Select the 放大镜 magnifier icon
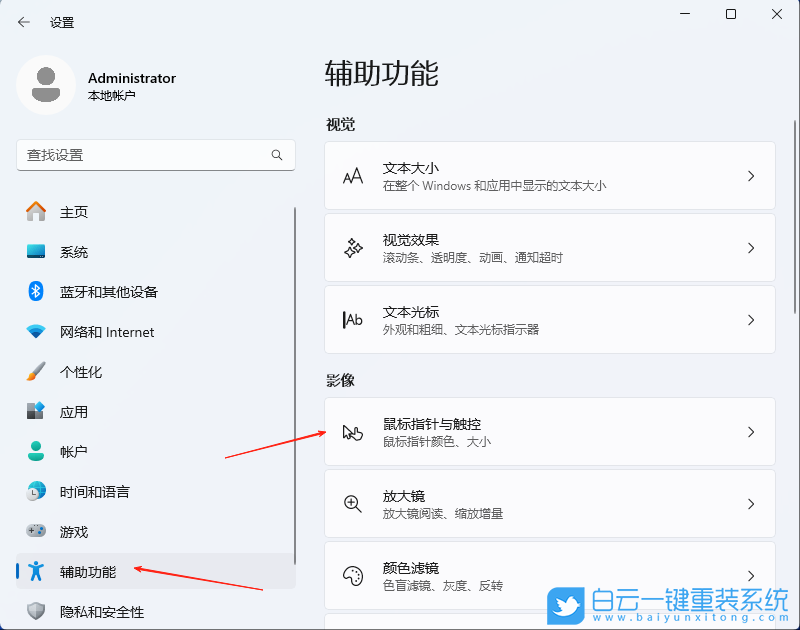The image size is (800, 630). point(352,503)
